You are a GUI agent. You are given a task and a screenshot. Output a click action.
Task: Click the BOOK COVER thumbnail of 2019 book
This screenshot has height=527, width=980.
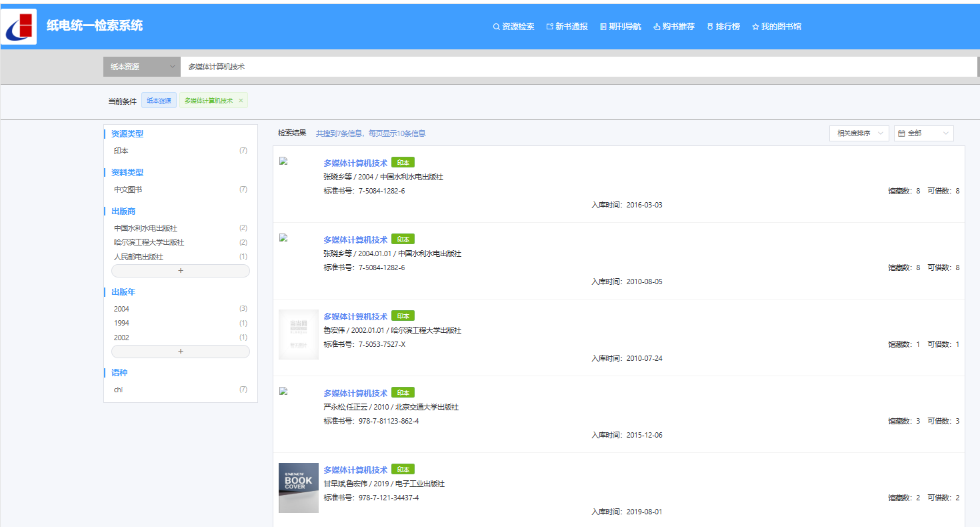[298, 488]
